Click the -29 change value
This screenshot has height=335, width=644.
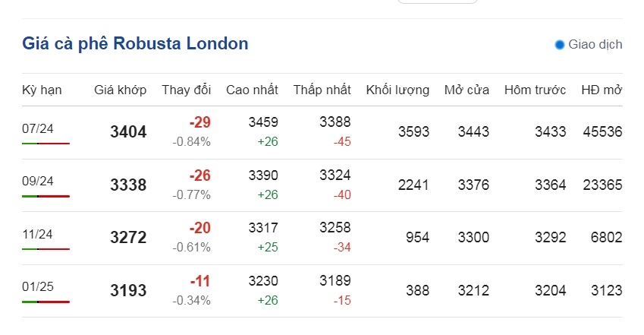tap(200, 122)
